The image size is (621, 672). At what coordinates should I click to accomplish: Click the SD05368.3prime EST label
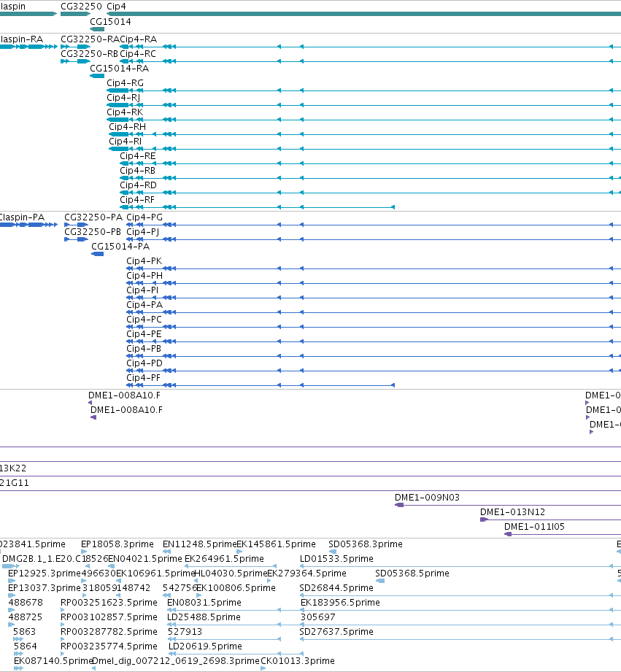tap(366, 544)
